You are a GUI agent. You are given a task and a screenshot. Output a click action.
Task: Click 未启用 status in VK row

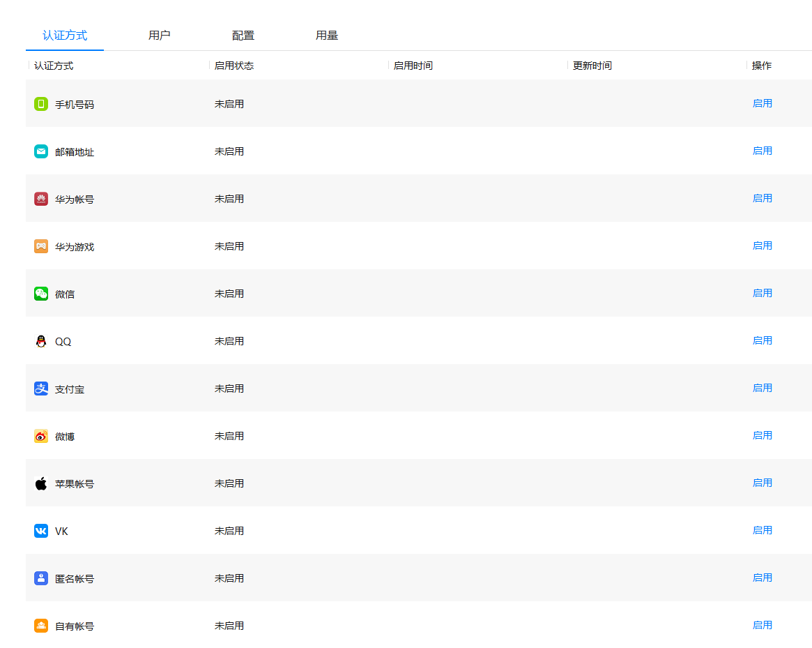coord(229,531)
